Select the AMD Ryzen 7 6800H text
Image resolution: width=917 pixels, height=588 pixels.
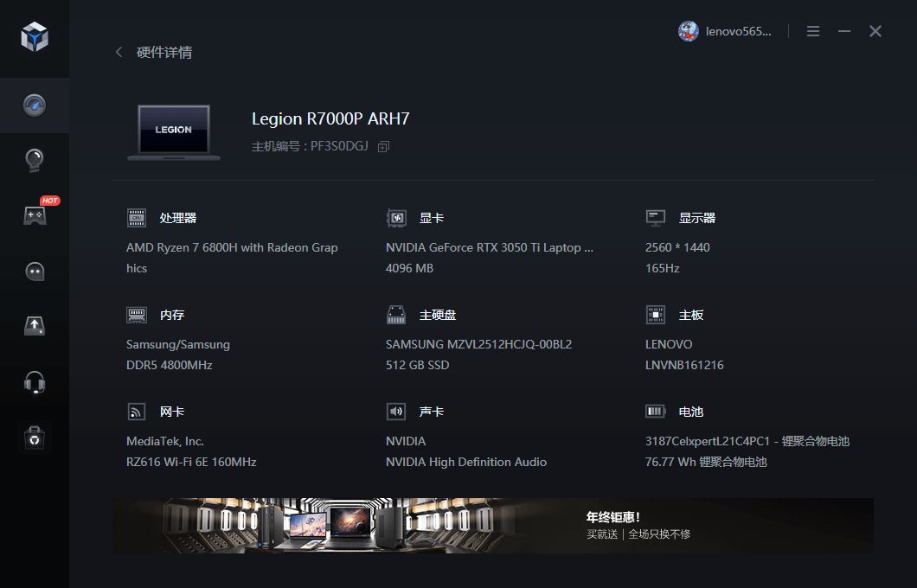[232, 258]
